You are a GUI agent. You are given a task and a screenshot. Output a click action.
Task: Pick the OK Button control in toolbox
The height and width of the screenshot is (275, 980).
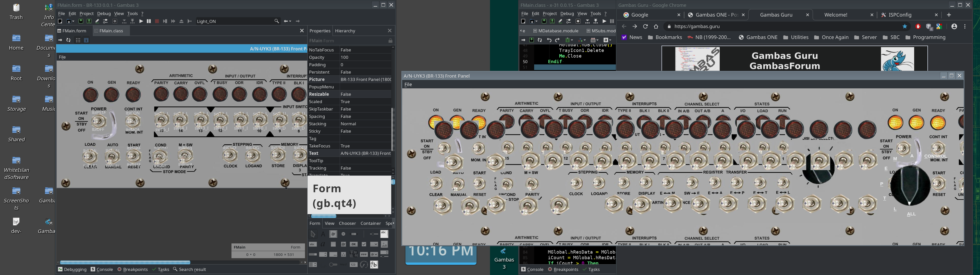[354, 244]
